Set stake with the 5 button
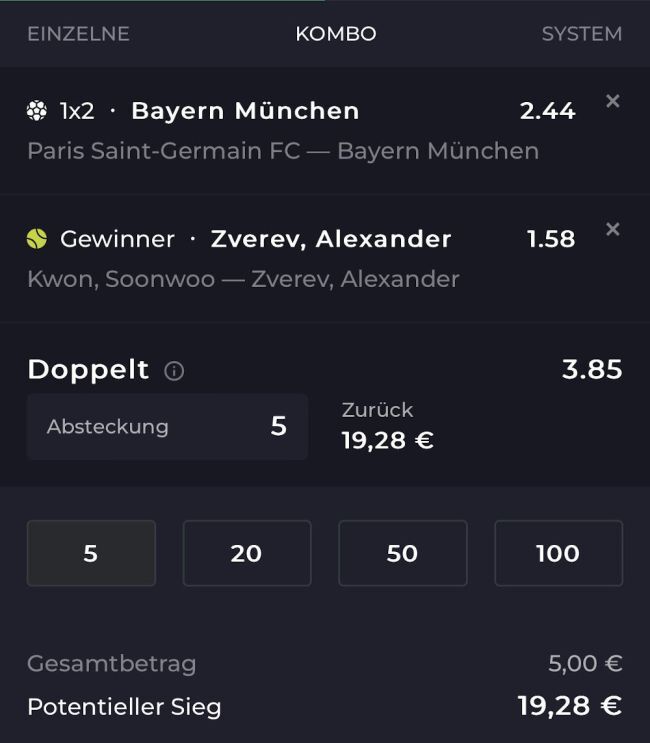 point(91,553)
